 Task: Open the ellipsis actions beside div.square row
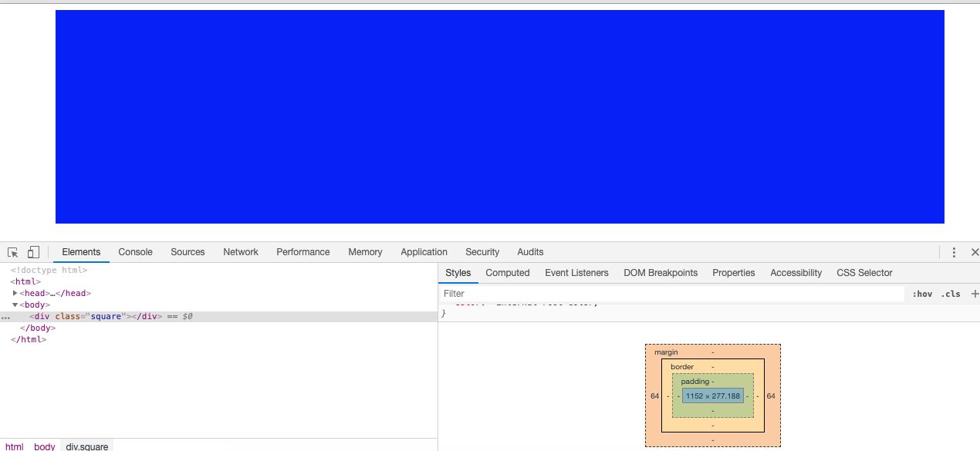pos(6,318)
